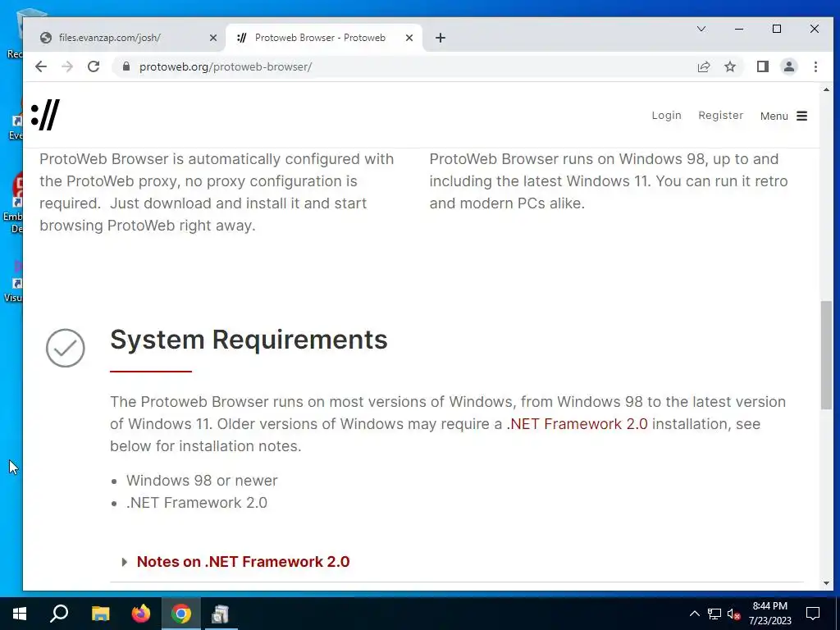Launch Firefox from the taskbar
The image size is (840, 630).
pos(141,614)
